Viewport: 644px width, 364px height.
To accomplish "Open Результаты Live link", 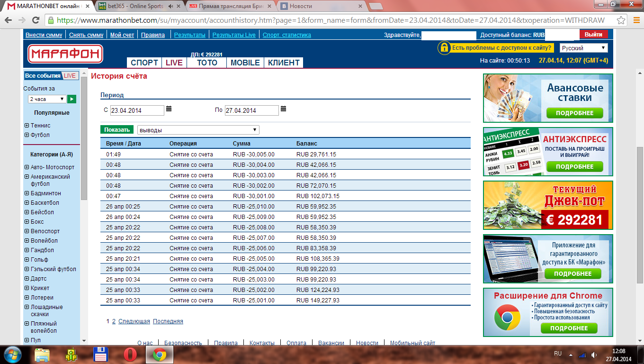I will click(234, 35).
